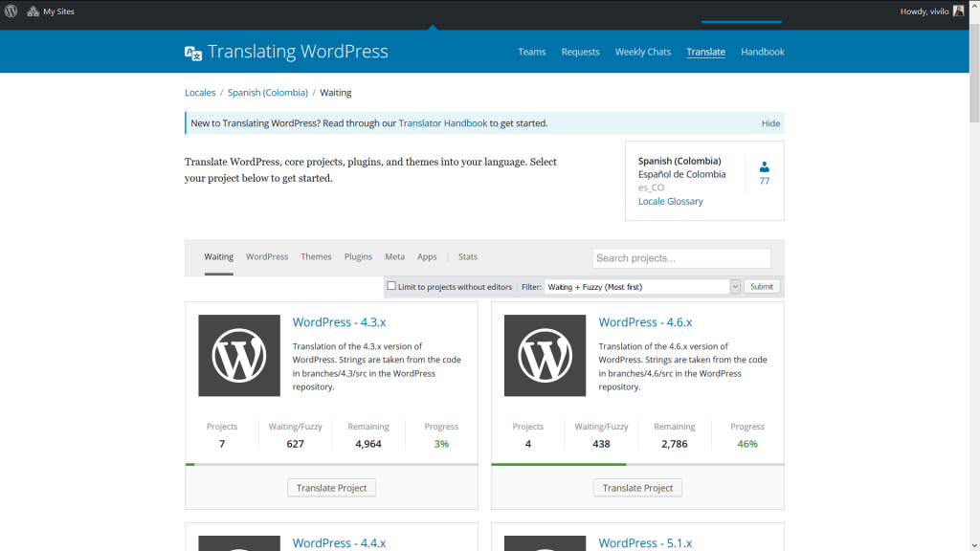Hide the handbook notice
Viewport: 980px width, 551px height.
point(770,123)
